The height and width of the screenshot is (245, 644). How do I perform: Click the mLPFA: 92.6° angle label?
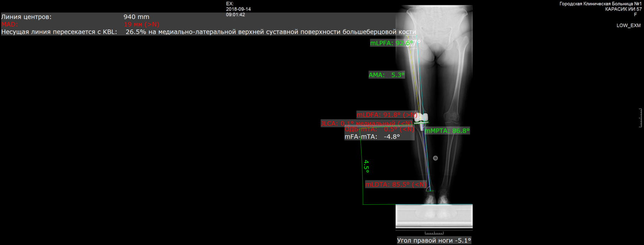tap(392, 43)
